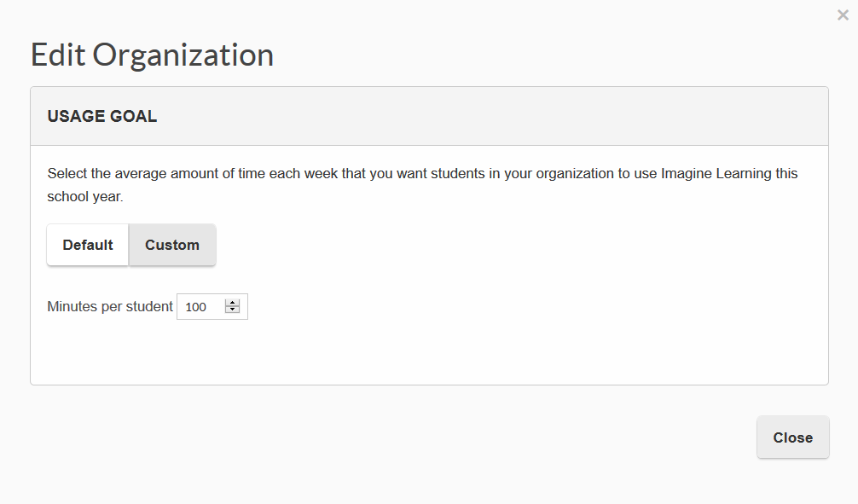Click the USAGE GOAL section header
This screenshot has width=858, height=504.
(x=102, y=117)
